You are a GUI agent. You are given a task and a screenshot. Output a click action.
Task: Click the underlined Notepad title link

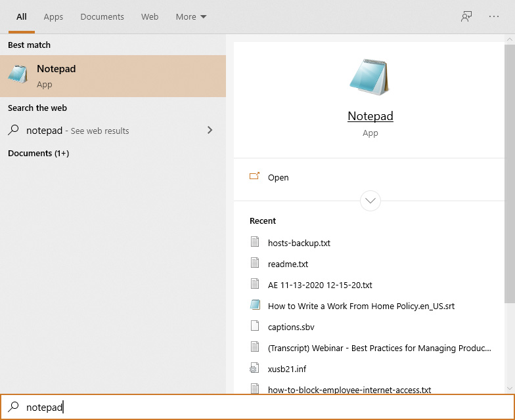pyautogui.click(x=370, y=116)
